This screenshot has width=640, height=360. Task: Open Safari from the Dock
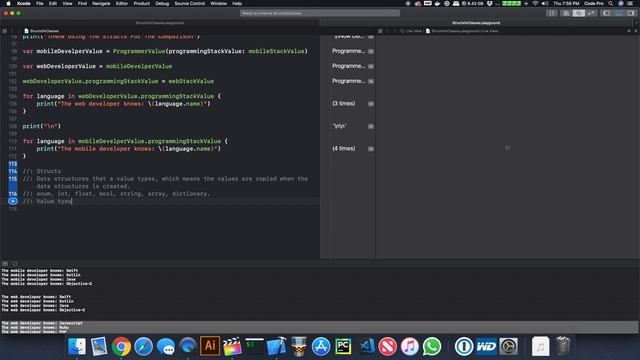(143, 347)
